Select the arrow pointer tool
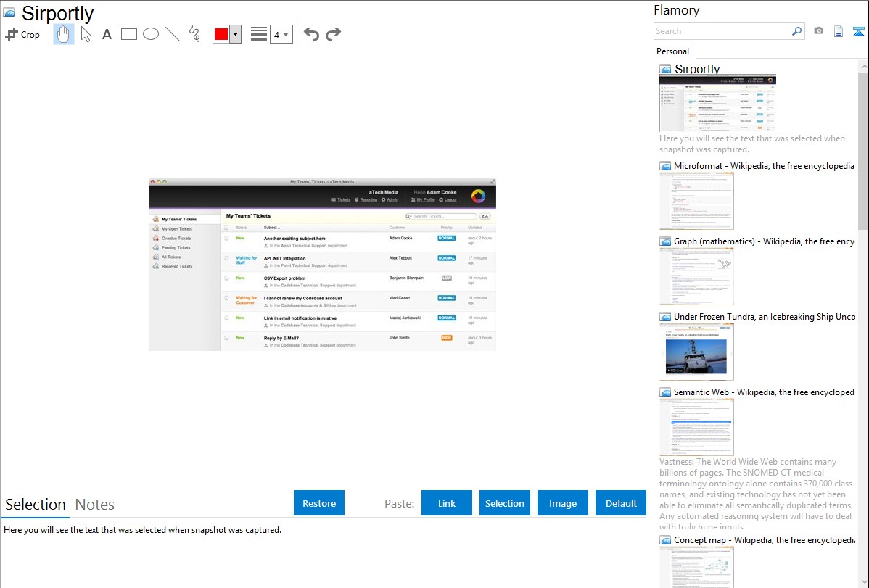Screen dimensions: 869x588 [86, 34]
